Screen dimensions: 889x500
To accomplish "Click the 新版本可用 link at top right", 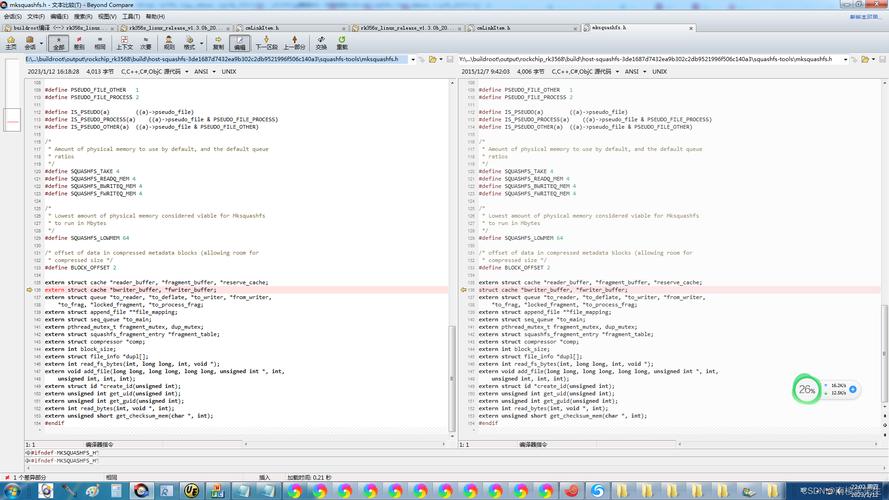I will (864, 16).
